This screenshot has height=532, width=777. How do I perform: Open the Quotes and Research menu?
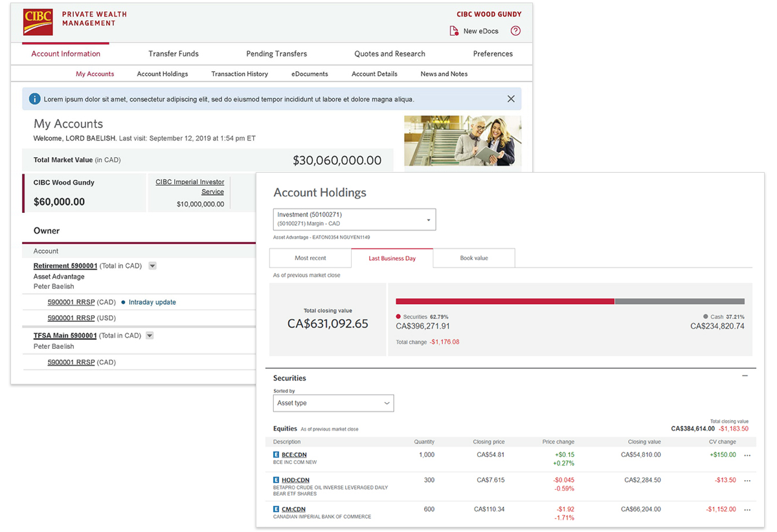tap(389, 54)
